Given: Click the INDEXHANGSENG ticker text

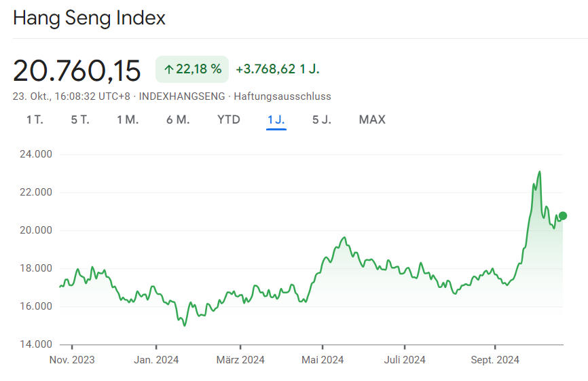Looking at the screenshot, I should tap(182, 96).
